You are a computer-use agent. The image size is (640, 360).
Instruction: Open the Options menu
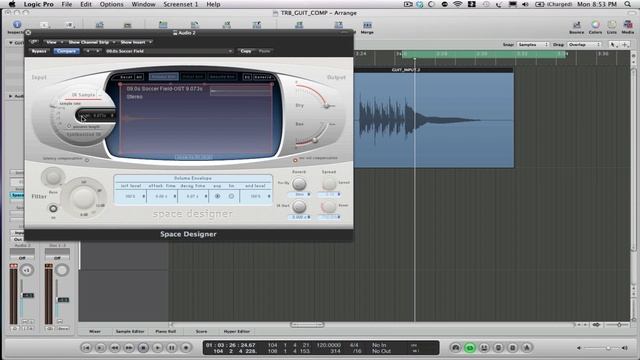(x=111, y=4)
